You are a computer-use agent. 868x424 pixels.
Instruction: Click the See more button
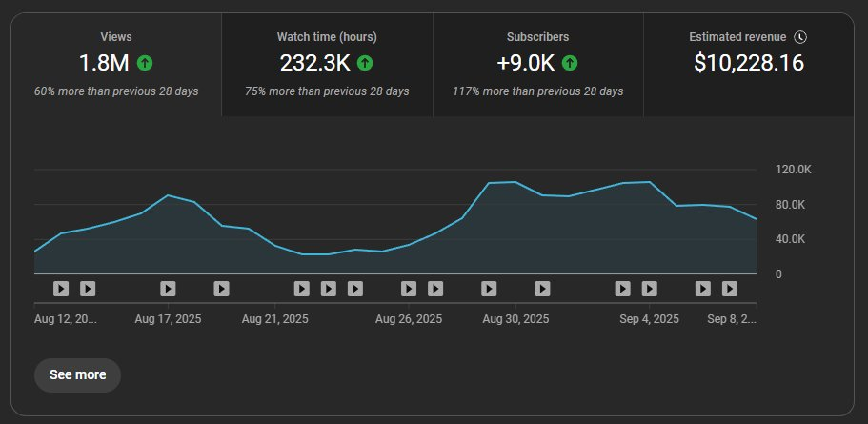tap(77, 375)
